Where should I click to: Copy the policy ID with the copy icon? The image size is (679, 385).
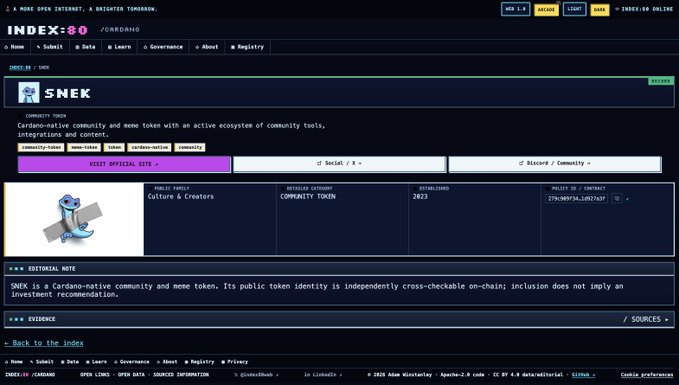[x=617, y=198]
